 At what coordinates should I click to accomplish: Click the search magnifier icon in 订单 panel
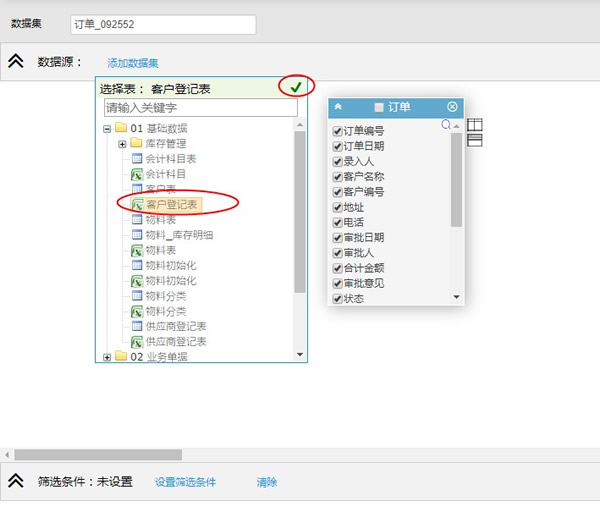pos(447,125)
